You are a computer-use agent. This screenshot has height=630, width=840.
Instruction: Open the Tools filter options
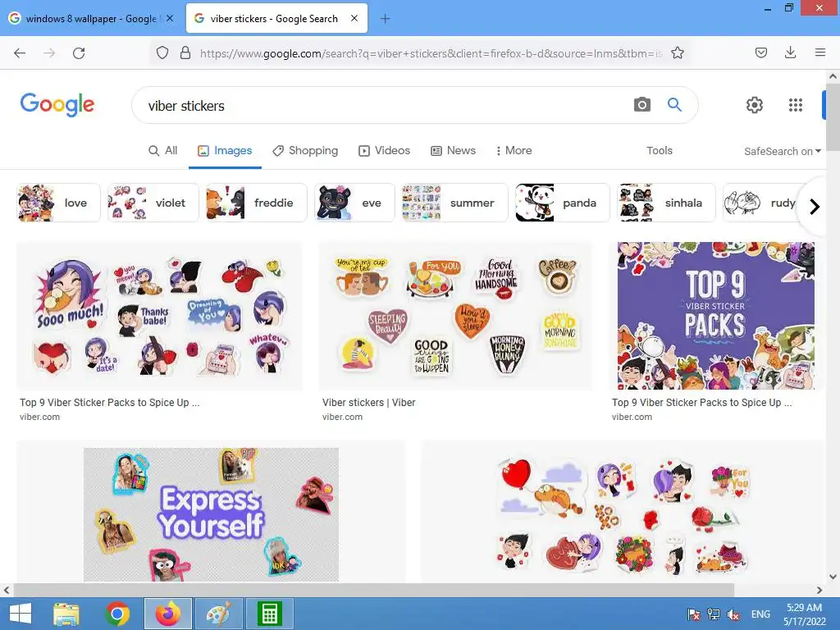coord(659,151)
